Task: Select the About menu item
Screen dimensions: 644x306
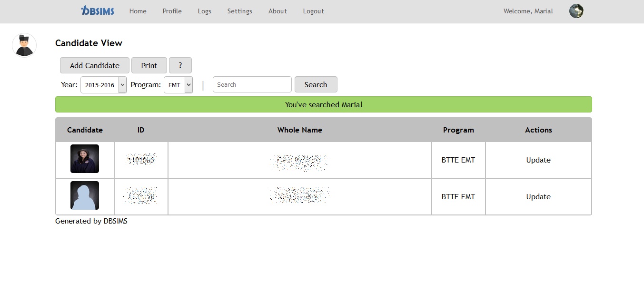Action: [x=277, y=11]
